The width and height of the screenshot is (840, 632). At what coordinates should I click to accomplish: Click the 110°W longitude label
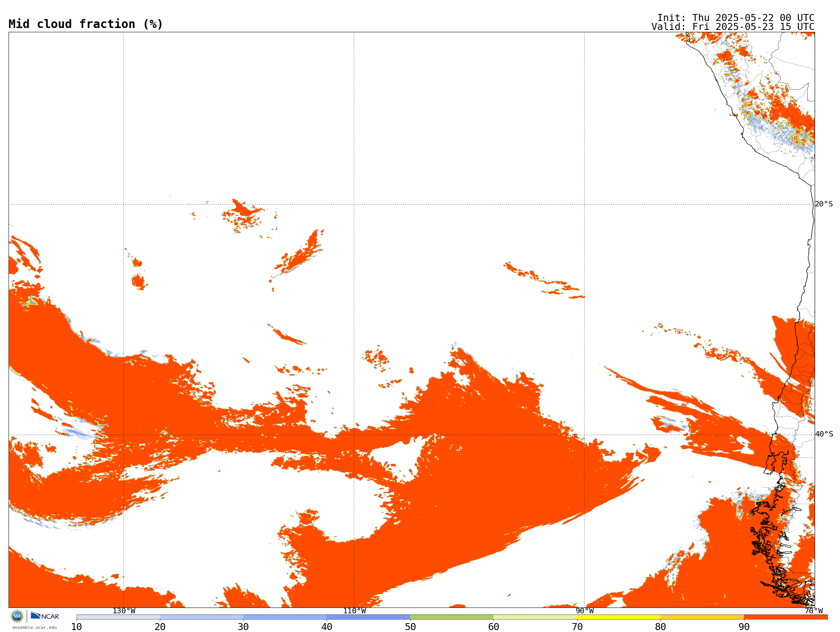[x=354, y=611]
